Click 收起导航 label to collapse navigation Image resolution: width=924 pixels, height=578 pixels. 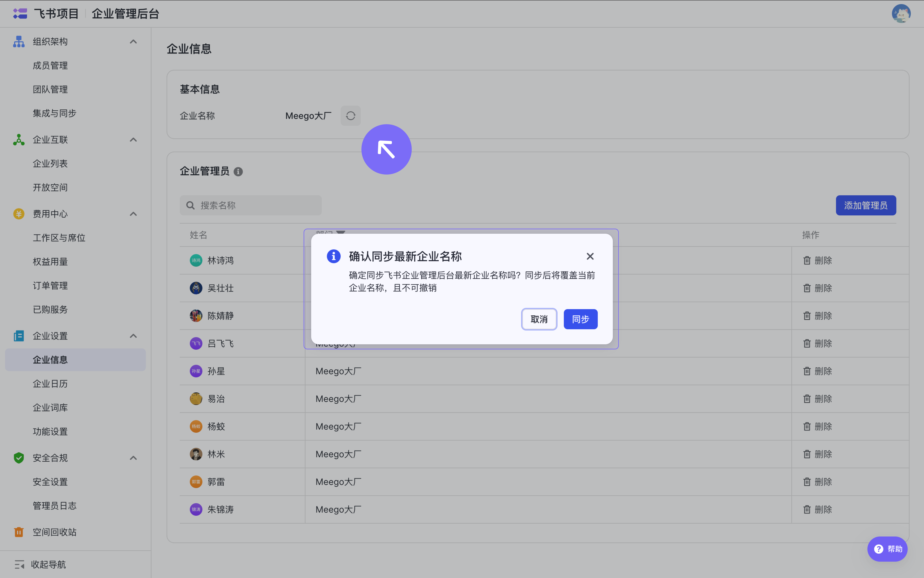(49, 565)
